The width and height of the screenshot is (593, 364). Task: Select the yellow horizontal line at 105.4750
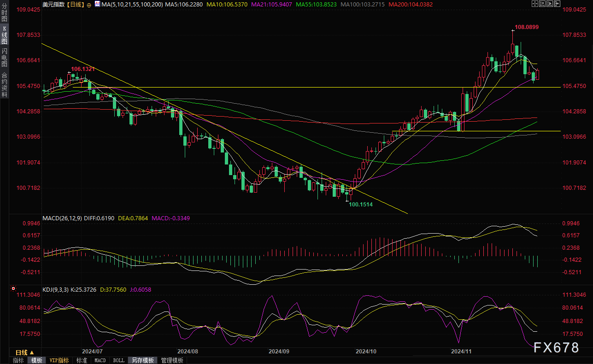coord(323,87)
